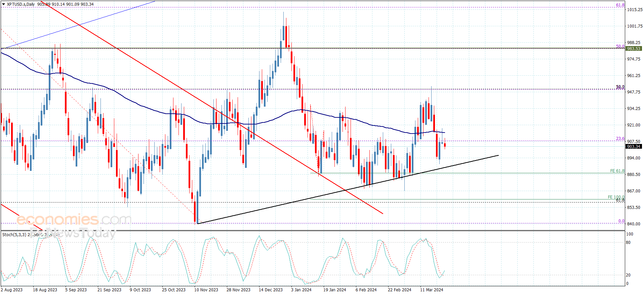The width and height of the screenshot is (644, 294).
Task: Click the stochastic 80 level axis label
Action: pos(628,243)
